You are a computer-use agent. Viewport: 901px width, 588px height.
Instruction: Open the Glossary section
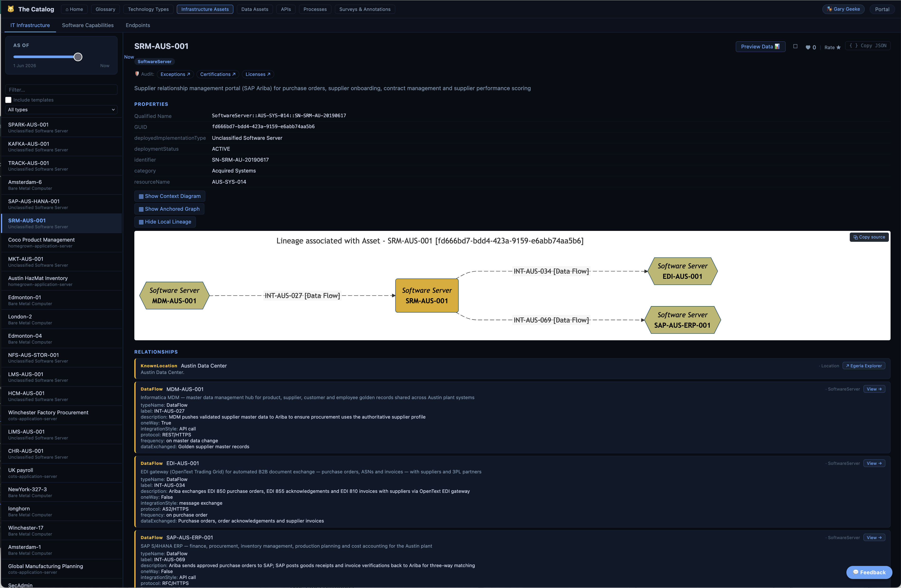105,9
